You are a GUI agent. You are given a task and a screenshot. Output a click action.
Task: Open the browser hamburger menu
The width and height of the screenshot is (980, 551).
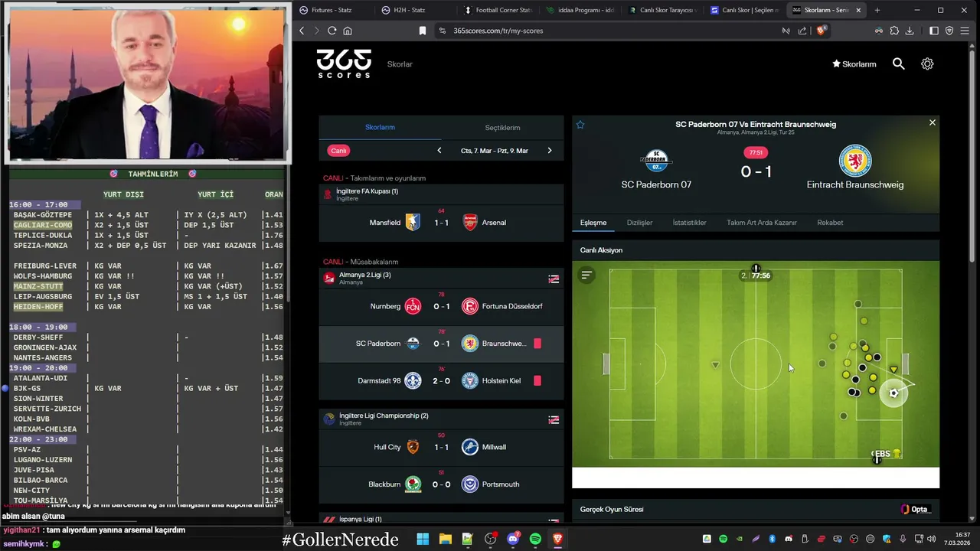[966, 31]
